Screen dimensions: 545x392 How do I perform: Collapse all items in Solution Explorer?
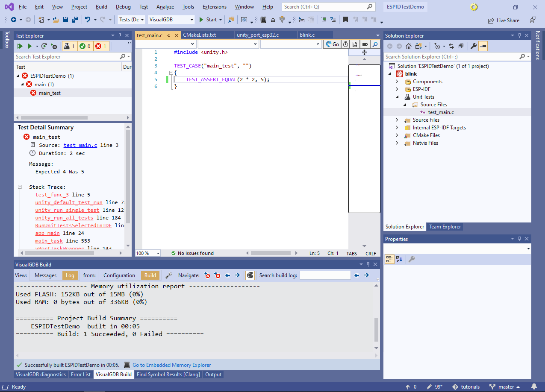coord(461,46)
